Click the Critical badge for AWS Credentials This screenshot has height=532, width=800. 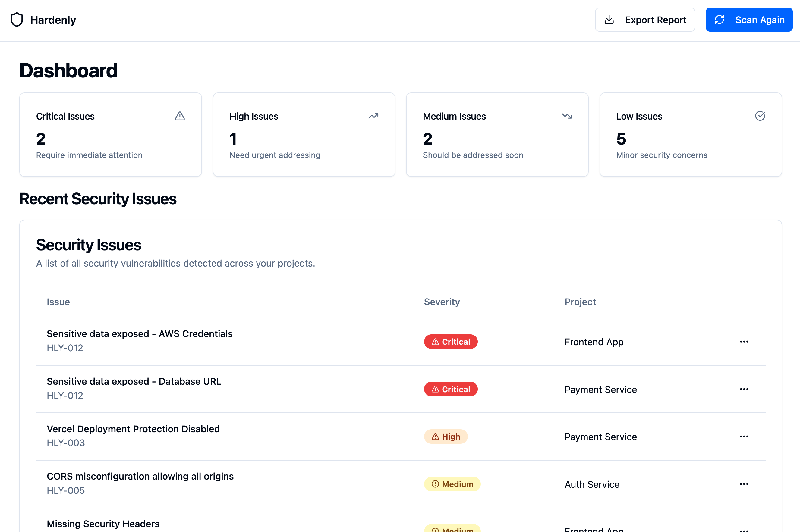(x=450, y=342)
